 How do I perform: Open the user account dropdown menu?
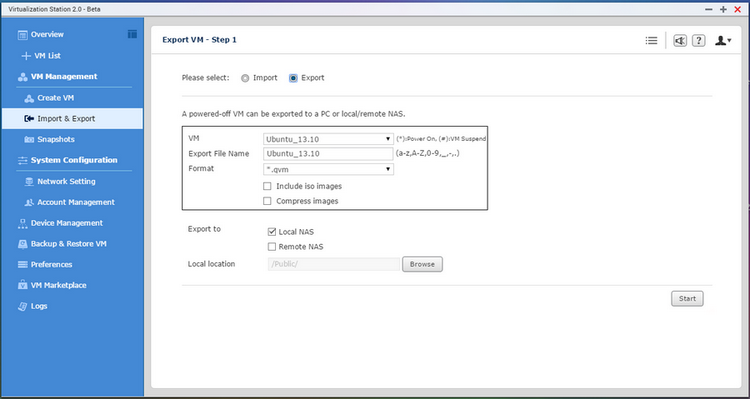pyautogui.click(x=723, y=41)
